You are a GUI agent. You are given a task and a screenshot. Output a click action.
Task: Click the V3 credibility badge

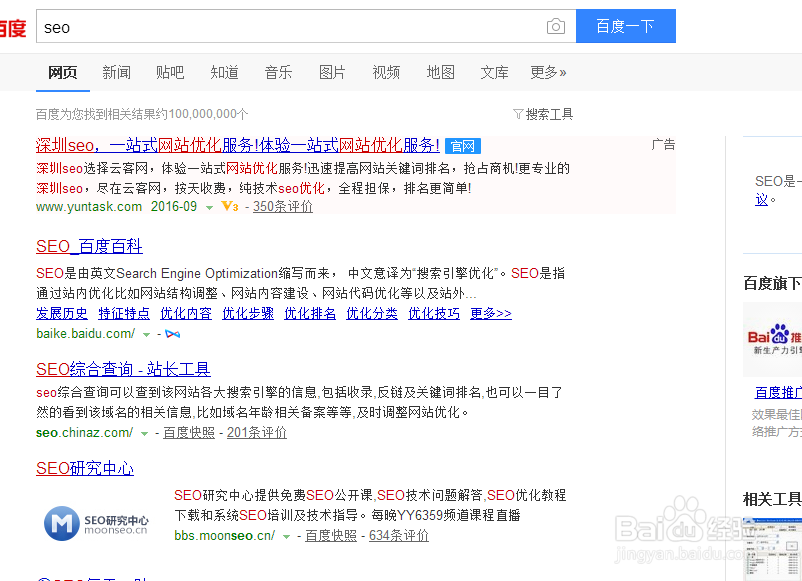pyautogui.click(x=230, y=207)
